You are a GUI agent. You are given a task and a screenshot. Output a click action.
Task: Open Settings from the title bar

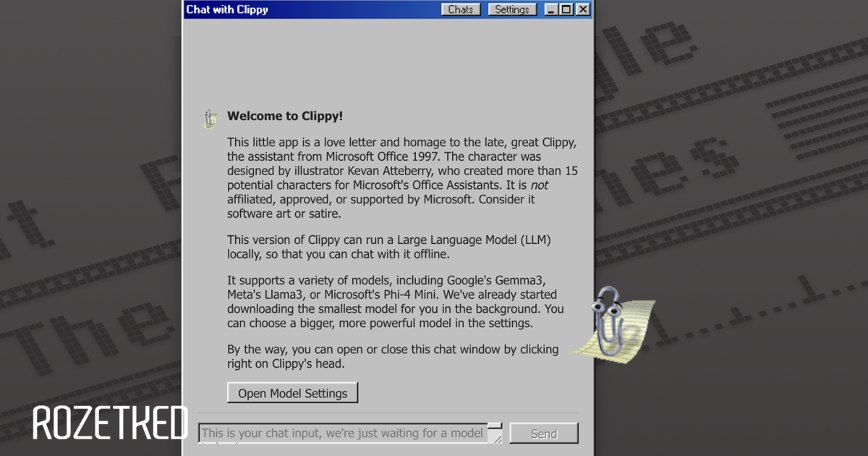pos(512,9)
